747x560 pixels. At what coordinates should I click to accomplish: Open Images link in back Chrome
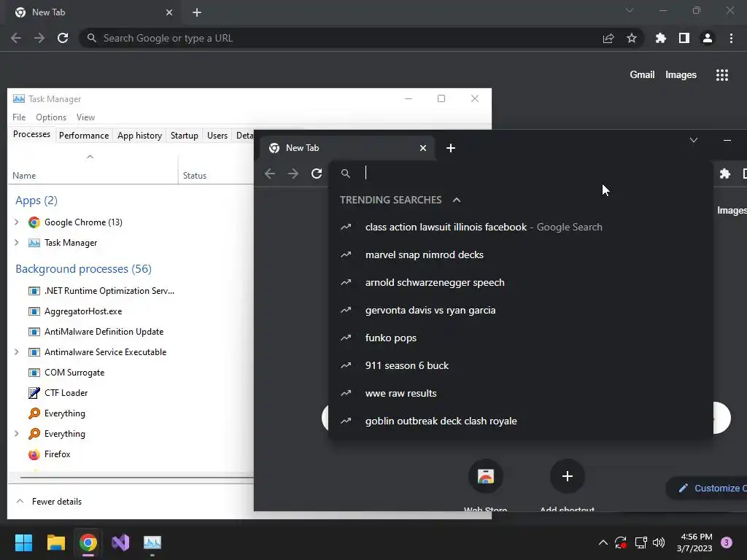(x=681, y=75)
